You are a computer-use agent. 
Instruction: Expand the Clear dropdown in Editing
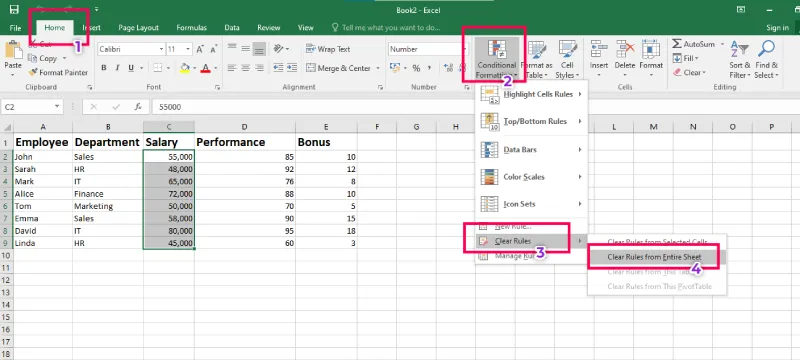coord(704,73)
